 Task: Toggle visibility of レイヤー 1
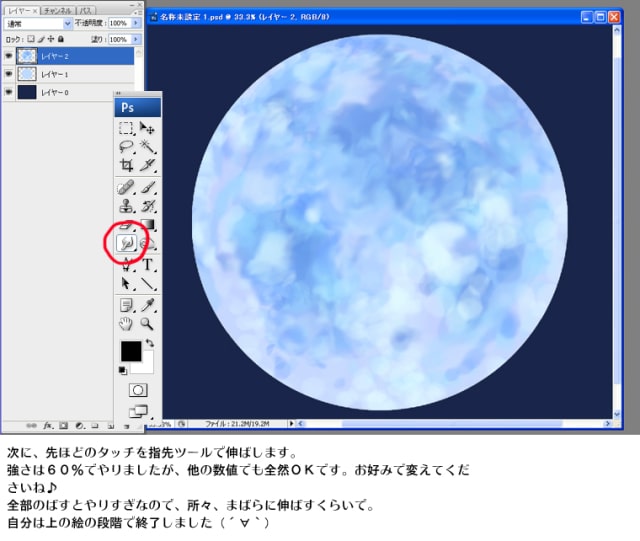point(9,74)
